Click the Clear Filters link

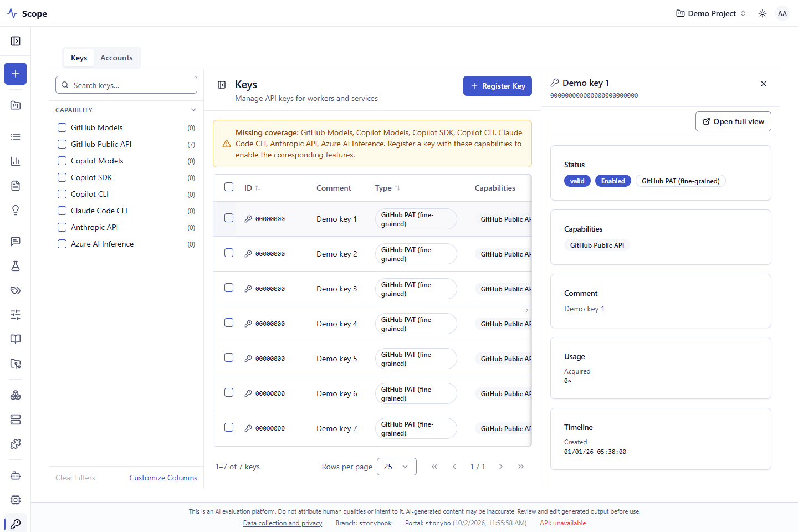[75, 478]
